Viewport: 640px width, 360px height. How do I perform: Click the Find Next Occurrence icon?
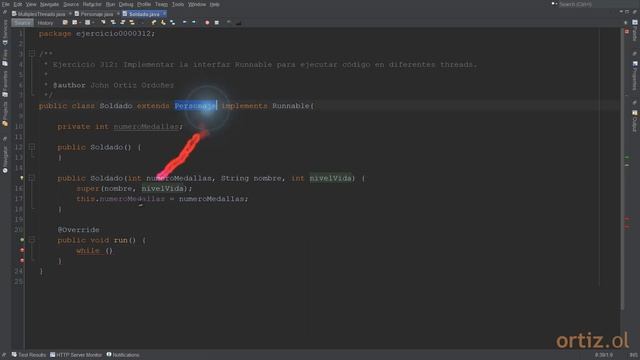coord(122,22)
